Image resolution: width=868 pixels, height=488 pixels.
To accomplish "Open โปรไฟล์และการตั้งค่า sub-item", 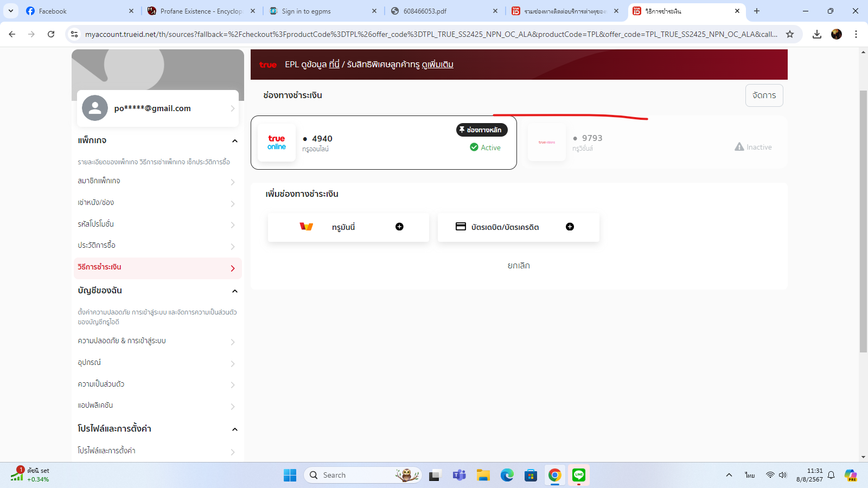I will pyautogui.click(x=157, y=451).
